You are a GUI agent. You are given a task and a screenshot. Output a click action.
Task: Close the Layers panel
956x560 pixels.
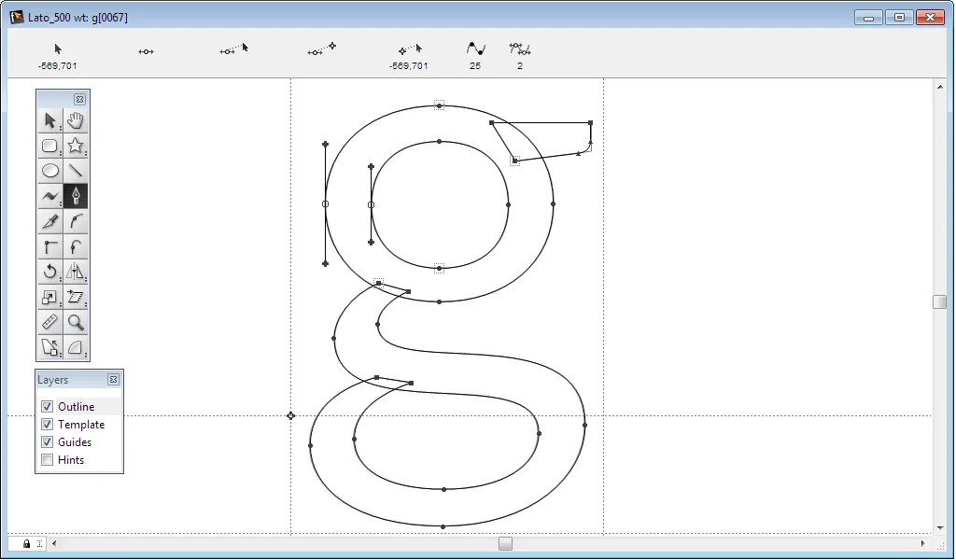tap(113, 379)
